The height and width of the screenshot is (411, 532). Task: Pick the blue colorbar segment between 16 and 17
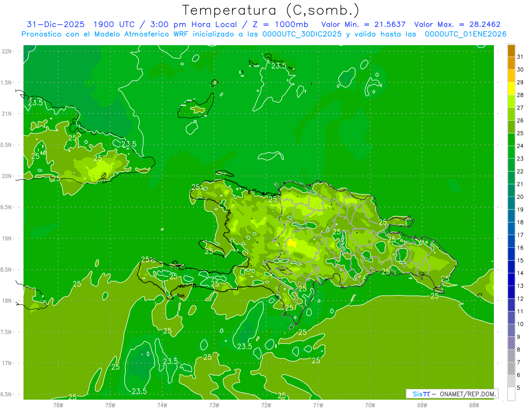[x=511, y=241]
